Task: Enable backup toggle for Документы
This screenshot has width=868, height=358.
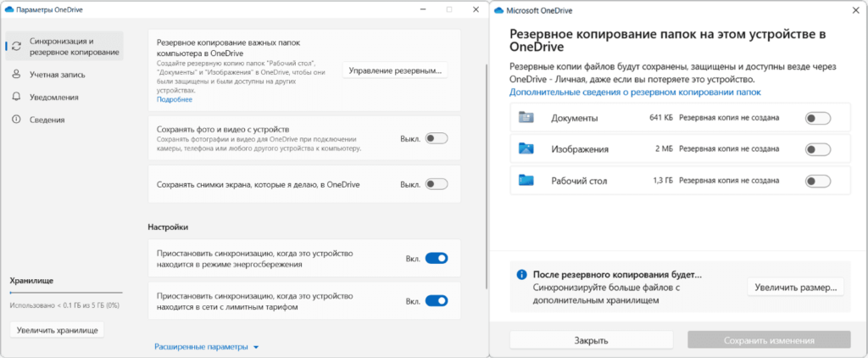Action: (x=816, y=119)
